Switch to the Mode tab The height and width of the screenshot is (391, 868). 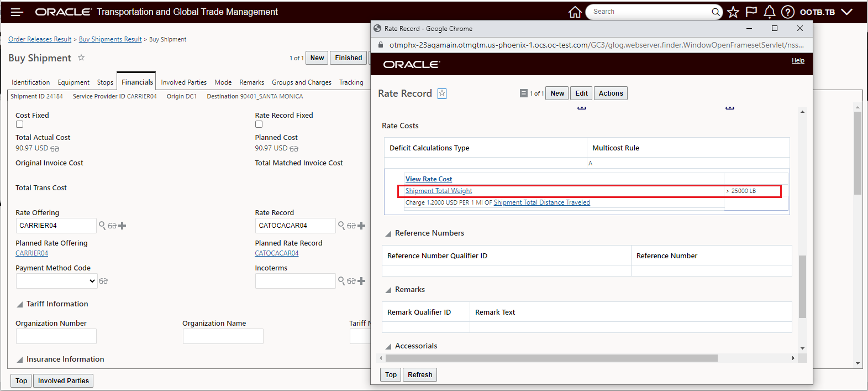[x=223, y=82]
